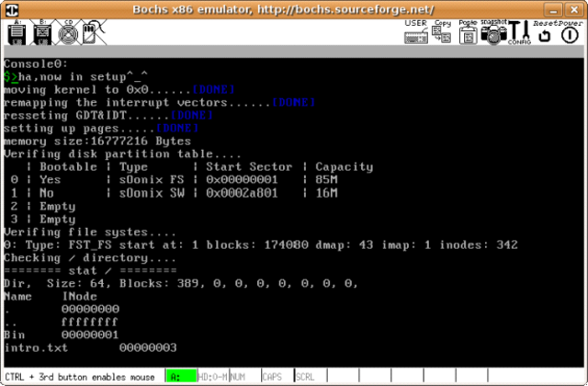Click the floppy B: drive icon
Image resolution: width=588 pixels, height=386 pixels.
tap(42, 33)
